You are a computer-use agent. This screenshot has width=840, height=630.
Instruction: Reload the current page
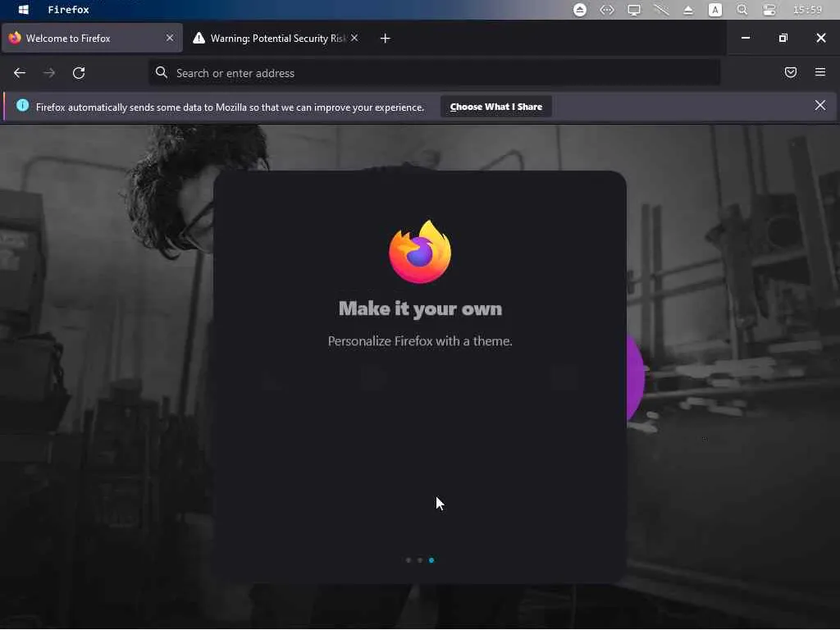pyautogui.click(x=79, y=73)
